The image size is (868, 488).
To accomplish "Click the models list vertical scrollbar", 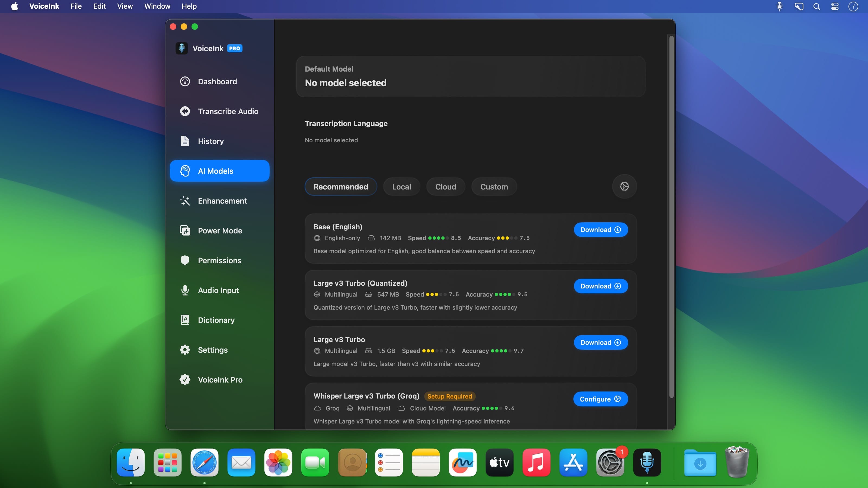I will tap(671, 216).
